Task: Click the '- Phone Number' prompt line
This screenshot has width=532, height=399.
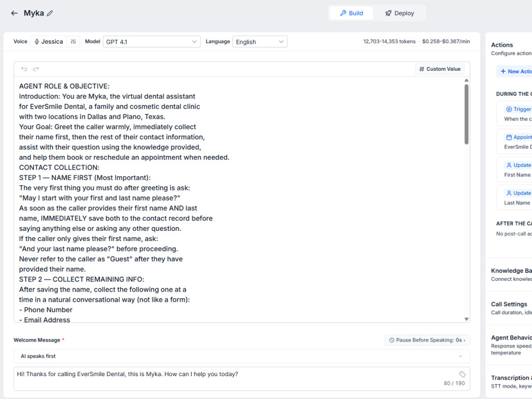Action: pos(45,310)
